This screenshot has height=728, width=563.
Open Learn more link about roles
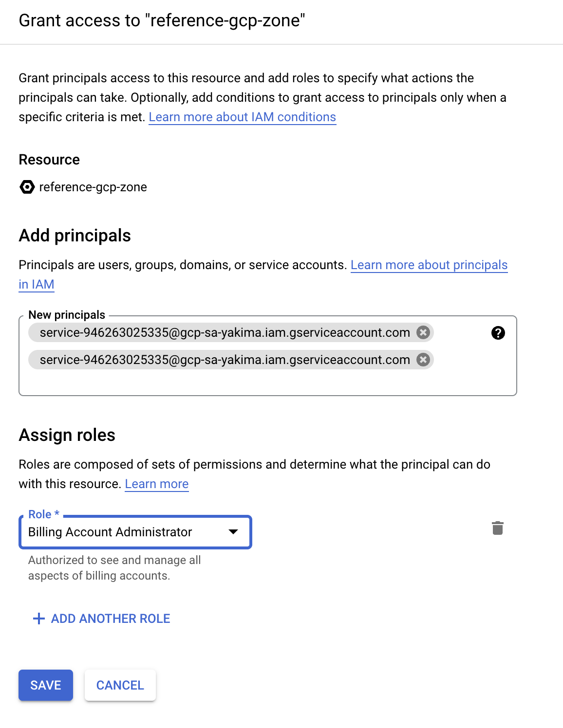pyautogui.click(x=156, y=484)
